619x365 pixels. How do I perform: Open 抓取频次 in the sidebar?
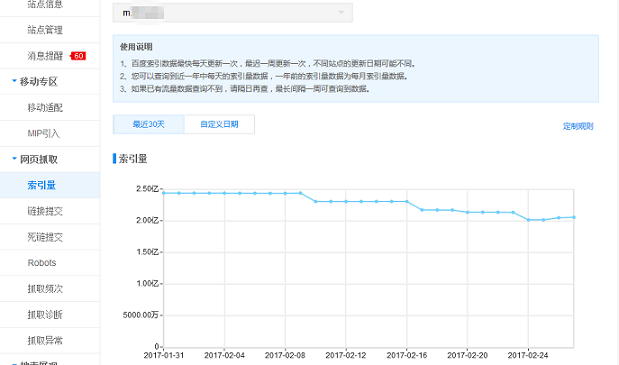pyautogui.click(x=45, y=289)
